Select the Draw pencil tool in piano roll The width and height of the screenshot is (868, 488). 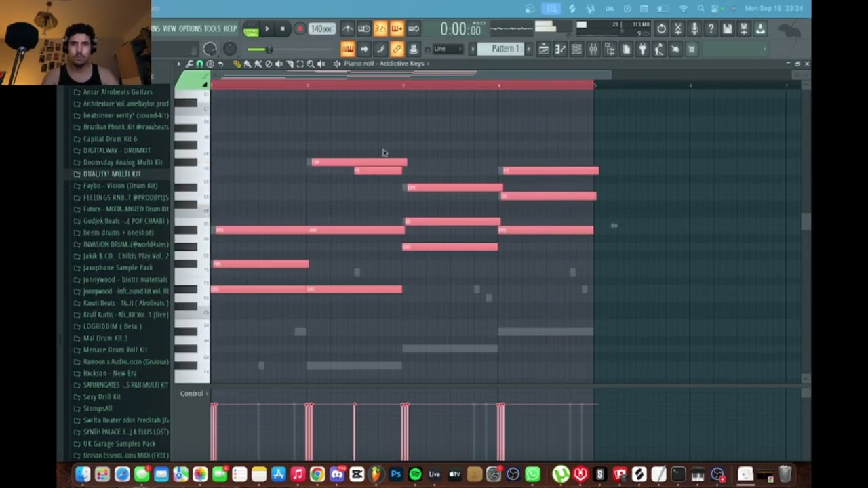click(x=237, y=64)
